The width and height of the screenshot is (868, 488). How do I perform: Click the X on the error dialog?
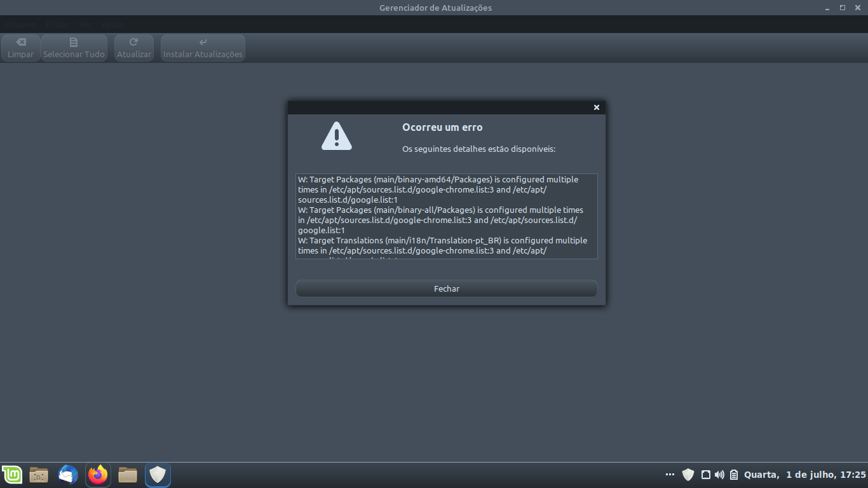tap(597, 107)
